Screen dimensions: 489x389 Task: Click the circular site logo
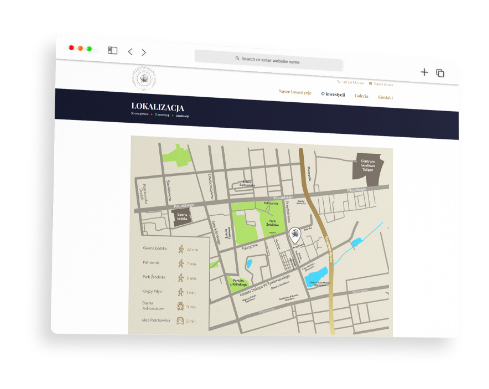point(144,79)
